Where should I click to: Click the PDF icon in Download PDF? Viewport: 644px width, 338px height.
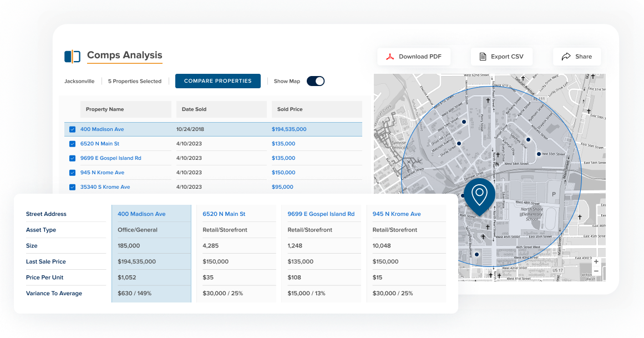[x=390, y=57]
